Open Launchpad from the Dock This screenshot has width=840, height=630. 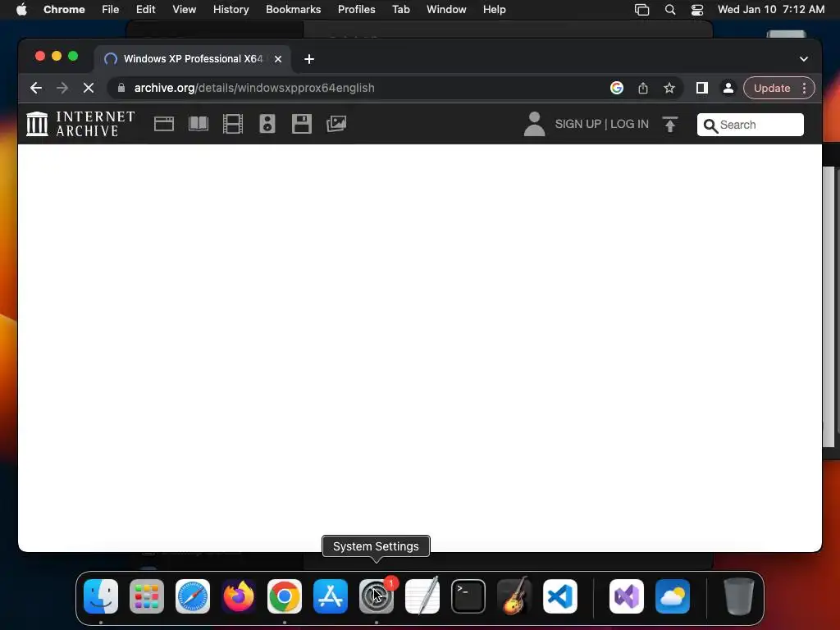(147, 596)
